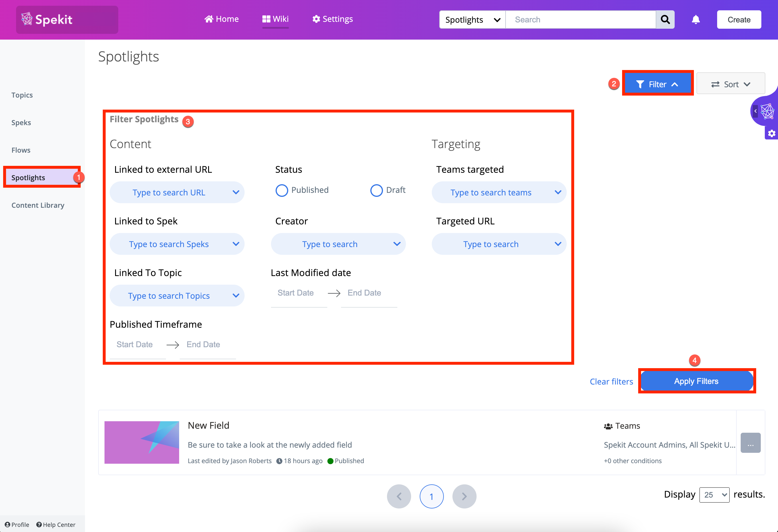Click the small collapse arrow on Spekit widget
The height and width of the screenshot is (532, 778).
tap(756, 111)
